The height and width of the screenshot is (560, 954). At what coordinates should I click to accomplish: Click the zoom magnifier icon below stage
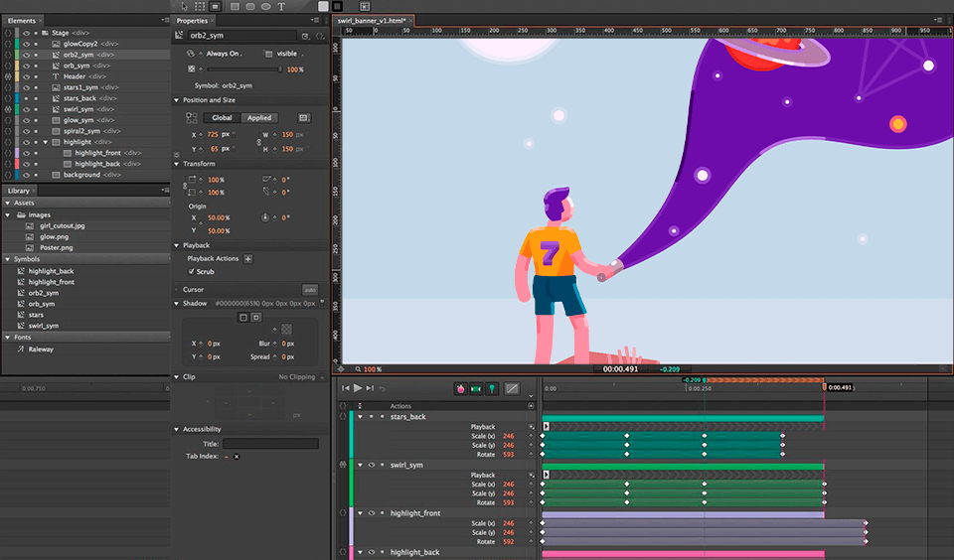pos(359,369)
